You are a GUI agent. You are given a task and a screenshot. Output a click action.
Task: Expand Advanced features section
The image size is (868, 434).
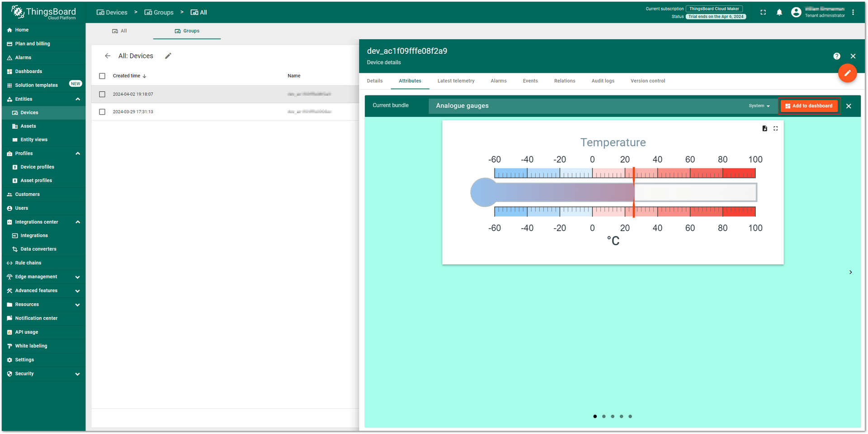(78, 291)
